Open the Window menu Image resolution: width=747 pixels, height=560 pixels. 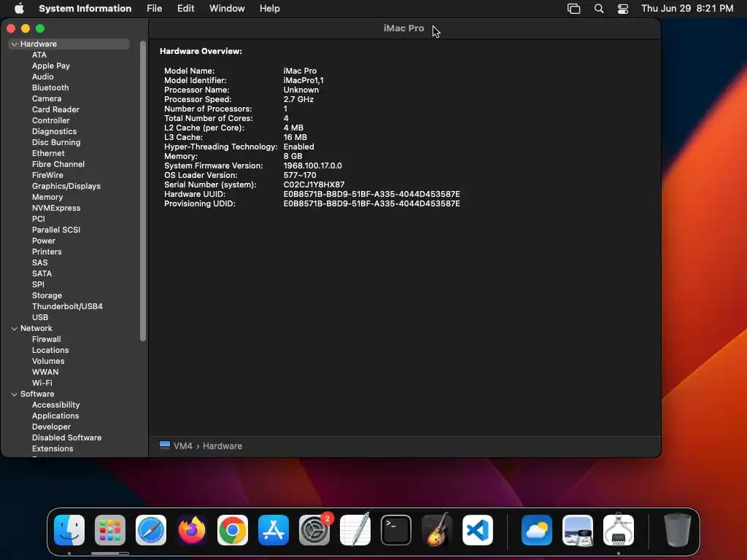pos(227,8)
